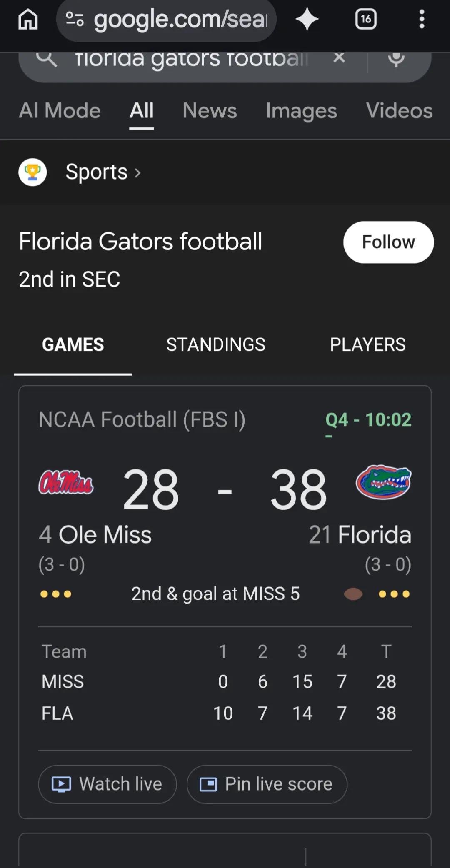Open the site settings icon in address bar
The width and height of the screenshot is (450, 868).
point(75,19)
